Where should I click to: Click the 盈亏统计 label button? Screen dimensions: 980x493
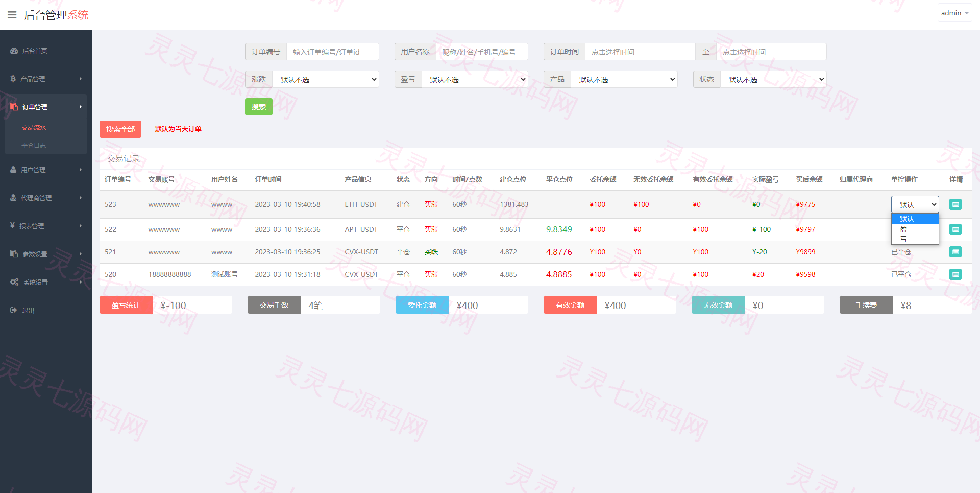click(x=126, y=305)
